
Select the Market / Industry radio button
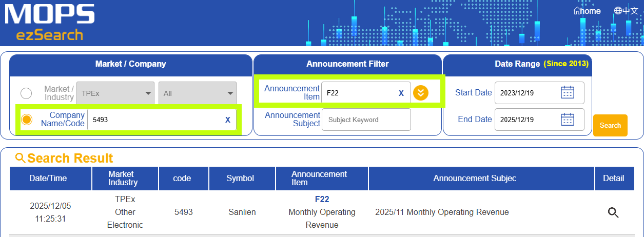[x=26, y=93]
